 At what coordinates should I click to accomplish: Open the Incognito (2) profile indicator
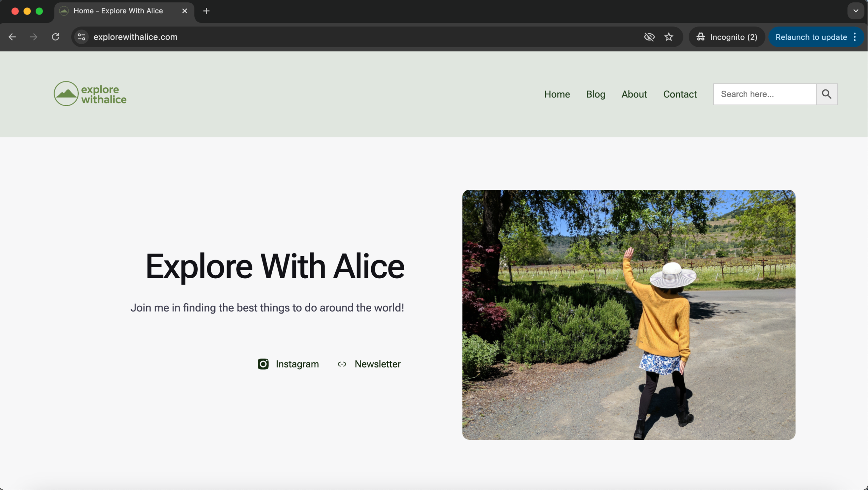coord(727,37)
